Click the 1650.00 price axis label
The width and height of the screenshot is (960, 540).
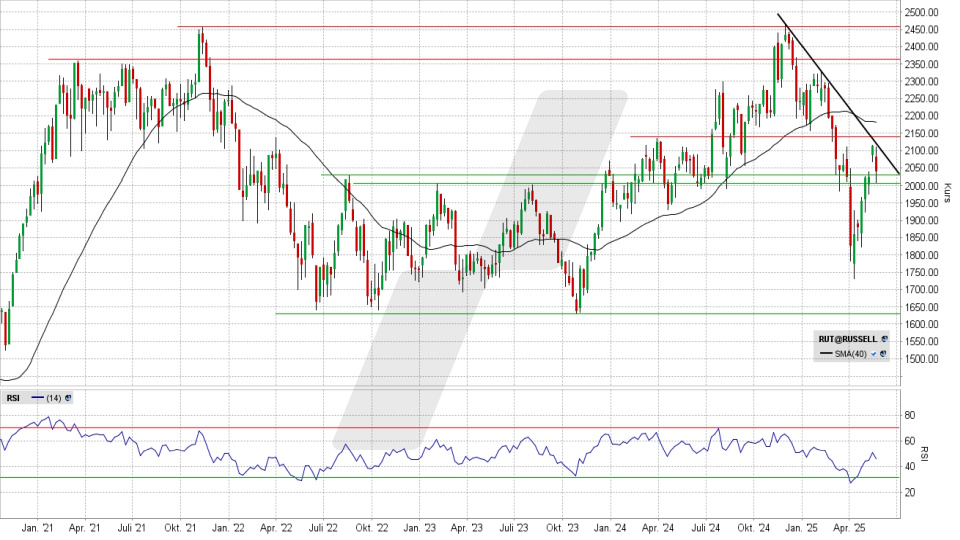(921, 307)
